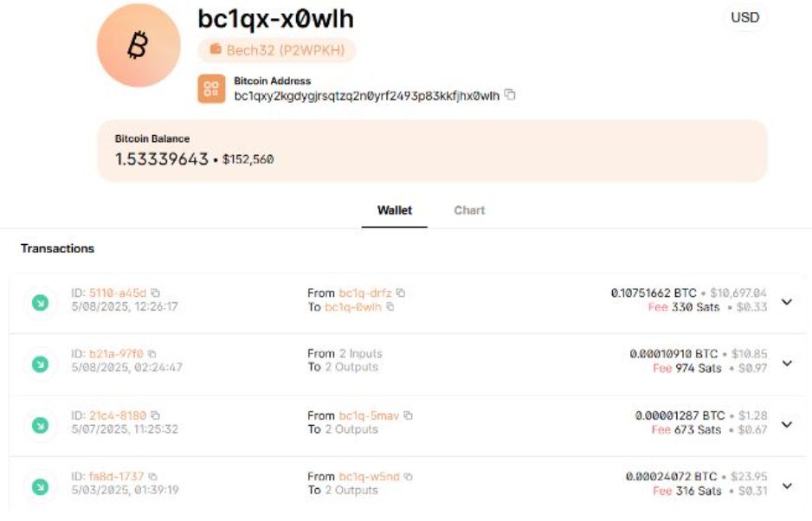
Task: Expand the 0.00001287 BTC transaction row
Action: point(786,424)
